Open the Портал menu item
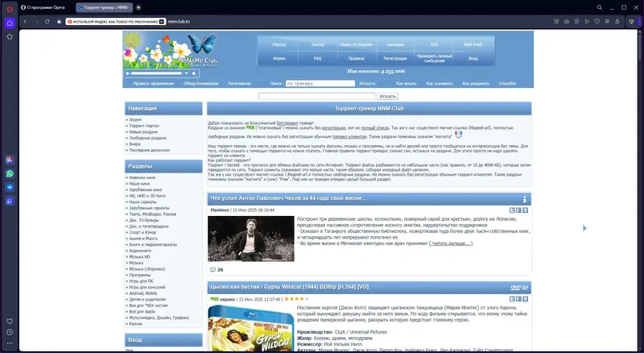The height and width of the screenshot is (353, 644). point(279,44)
